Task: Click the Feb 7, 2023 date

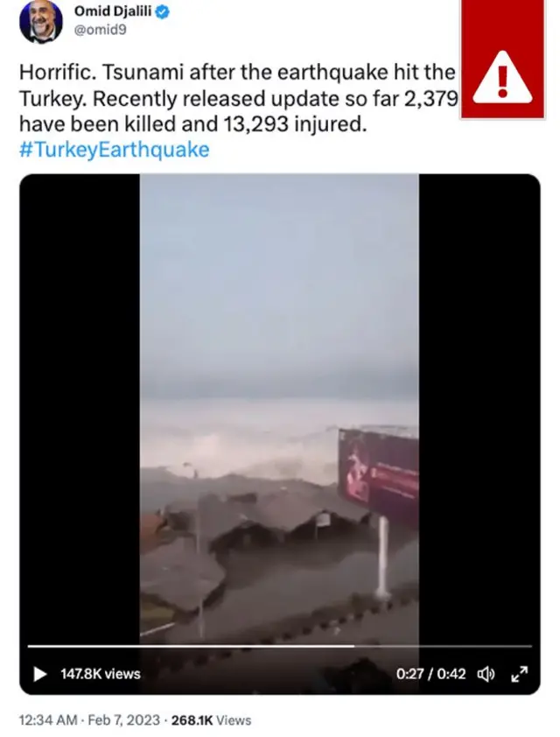Action: 123,720
